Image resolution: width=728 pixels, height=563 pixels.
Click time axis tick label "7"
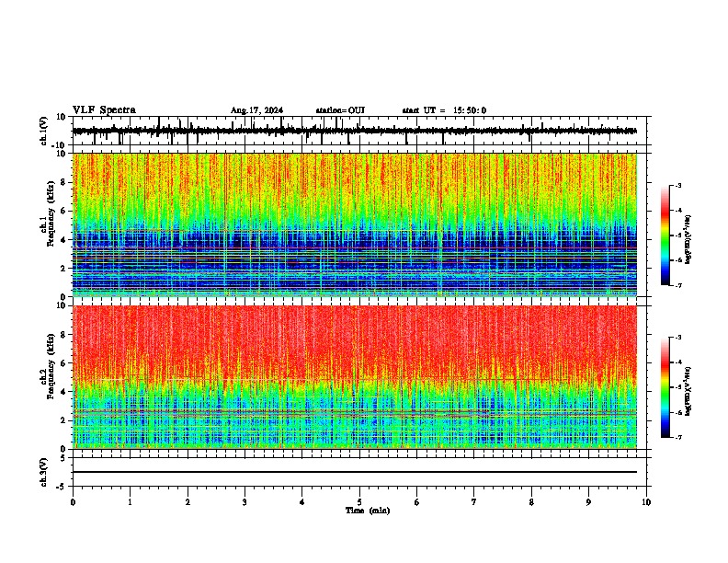(x=474, y=502)
